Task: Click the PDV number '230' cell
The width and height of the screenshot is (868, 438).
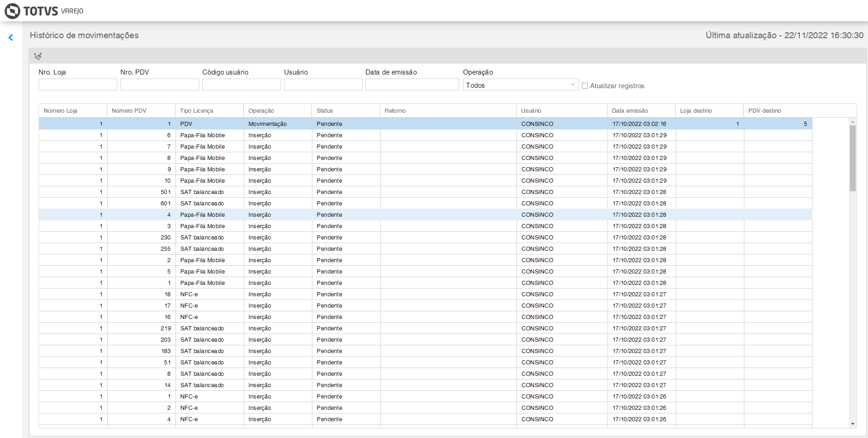Action: point(141,238)
